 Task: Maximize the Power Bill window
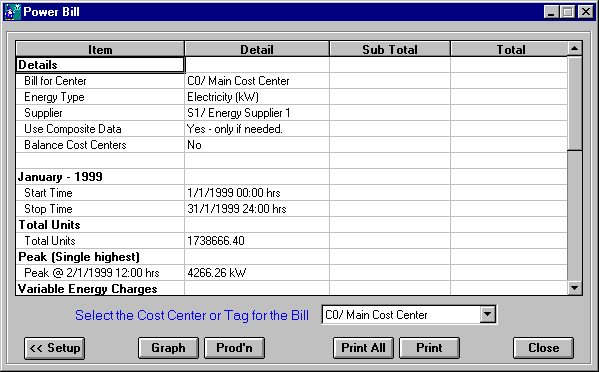click(x=567, y=12)
